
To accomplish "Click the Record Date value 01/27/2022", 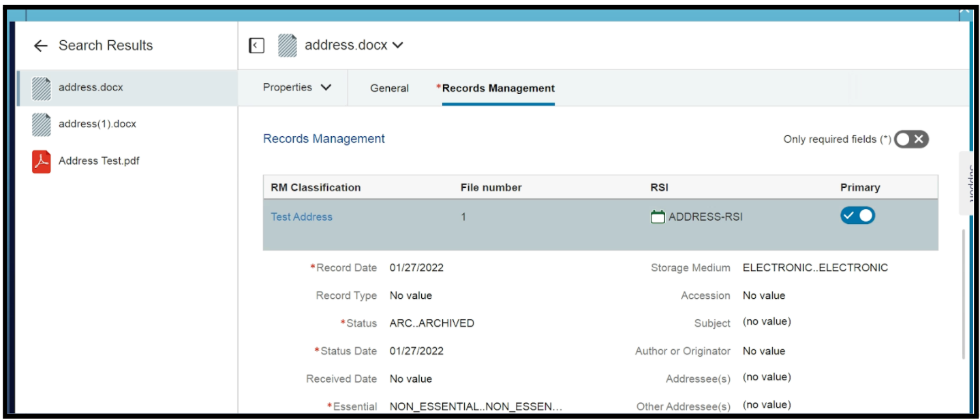I will click(416, 268).
